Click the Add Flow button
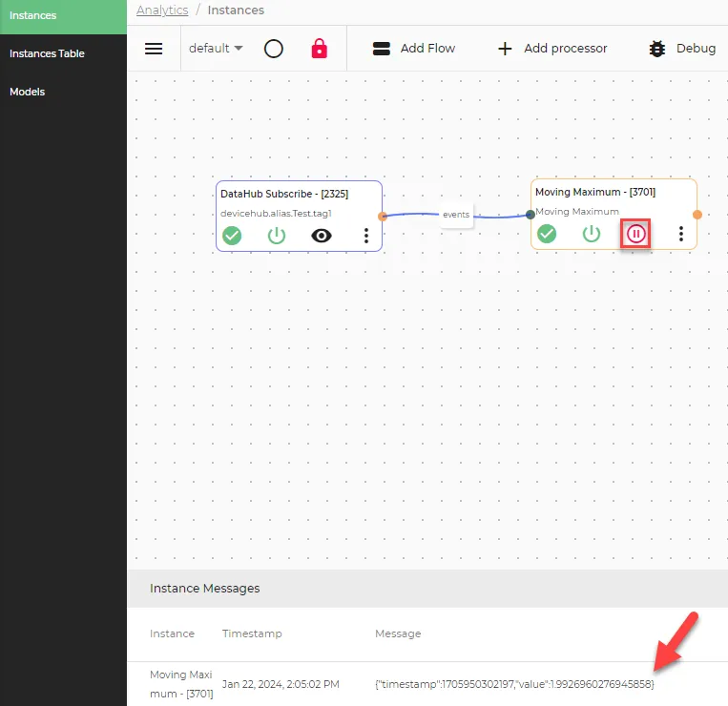The image size is (728, 706). coord(414,49)
